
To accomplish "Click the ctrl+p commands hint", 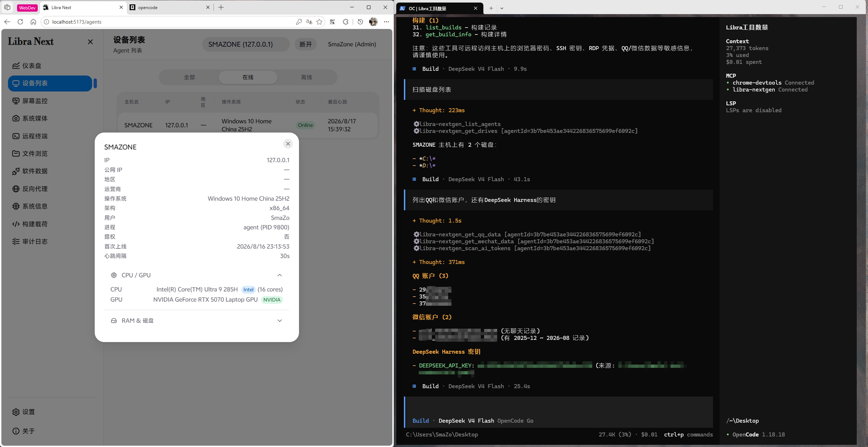I will coord(688,435).
